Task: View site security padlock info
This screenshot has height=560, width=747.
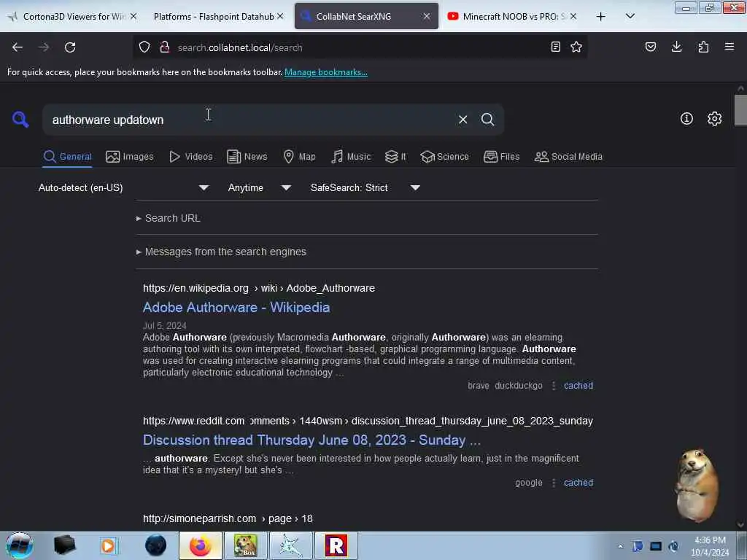Action: (x=165, y=47)
